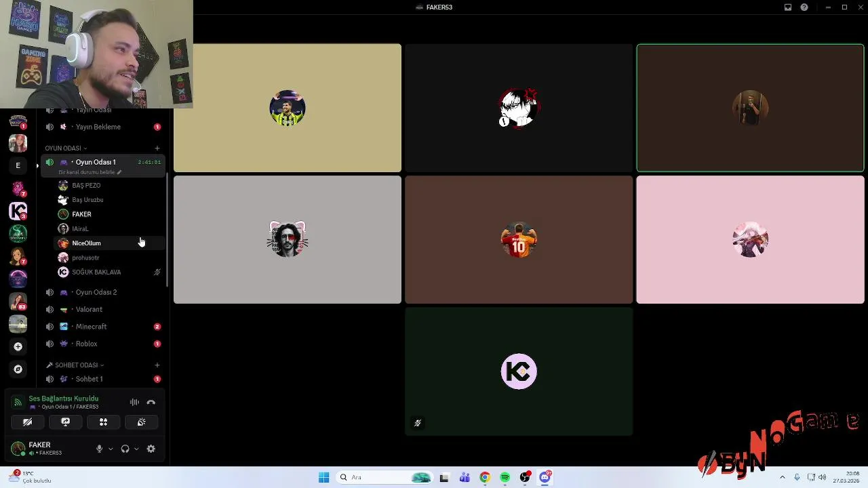The height and width of the screenshot is (488, 868).
Task: Disconnect from the voice channel
Action: 151,403
